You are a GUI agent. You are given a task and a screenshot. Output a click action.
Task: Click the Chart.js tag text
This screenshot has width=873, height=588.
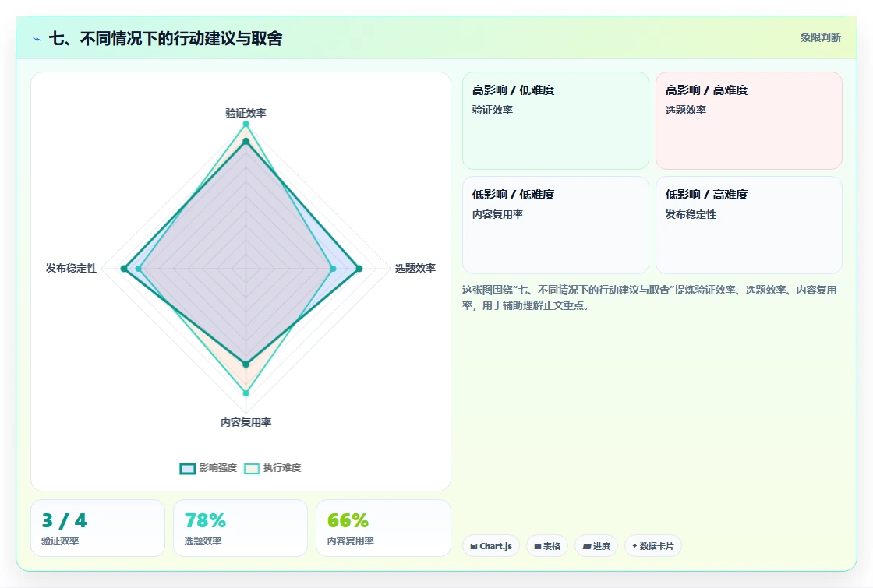496,546
